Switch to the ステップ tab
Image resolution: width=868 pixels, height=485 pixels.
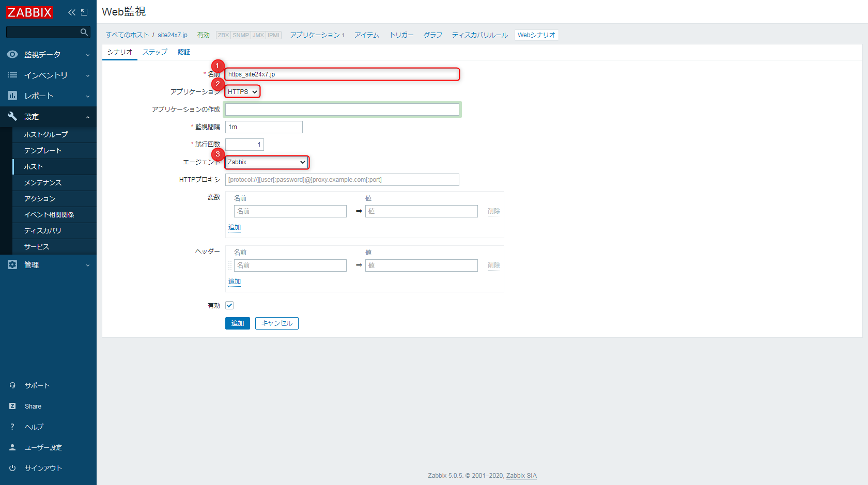[155, 52]
